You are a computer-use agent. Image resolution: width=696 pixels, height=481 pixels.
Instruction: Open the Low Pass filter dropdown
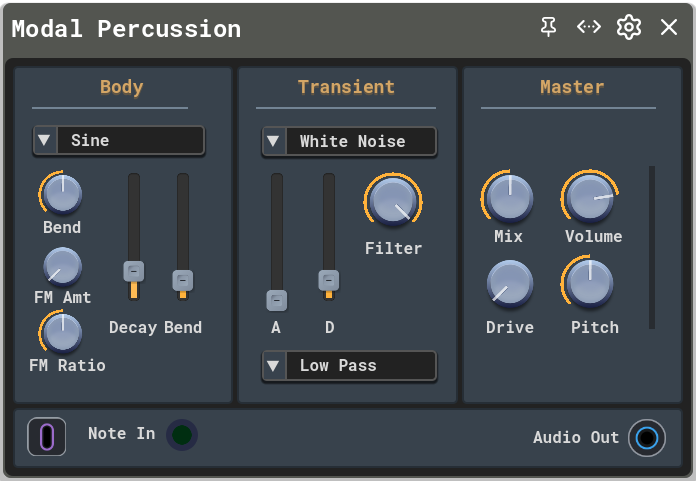point(349,366)
